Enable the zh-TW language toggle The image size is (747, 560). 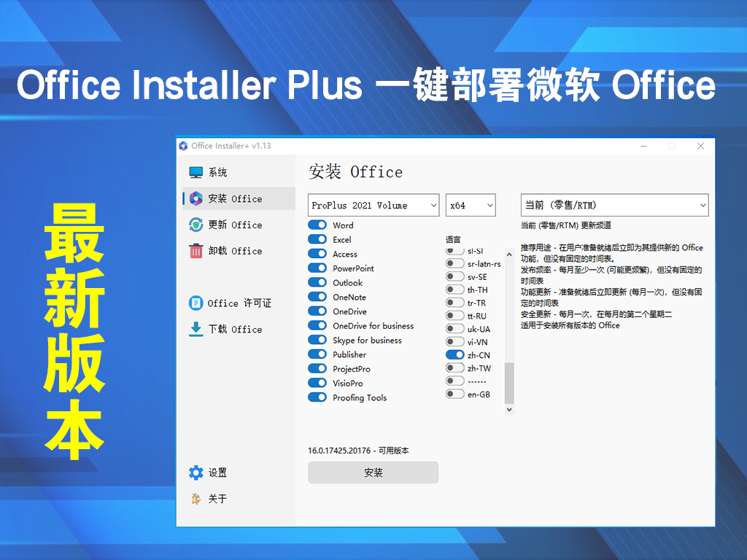[455, 367]
